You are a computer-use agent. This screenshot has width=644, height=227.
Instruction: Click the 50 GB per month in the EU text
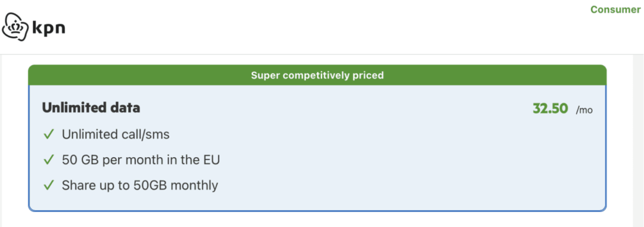pos(141,159)
